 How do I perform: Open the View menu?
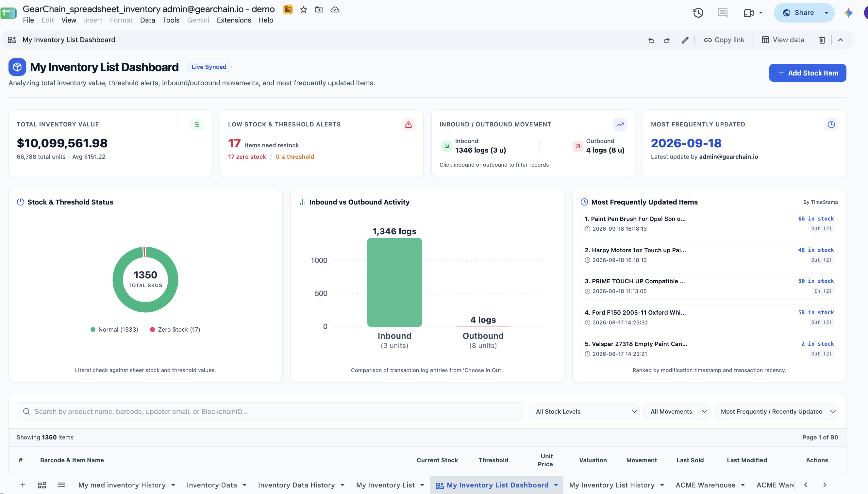(x=69, y=20)
